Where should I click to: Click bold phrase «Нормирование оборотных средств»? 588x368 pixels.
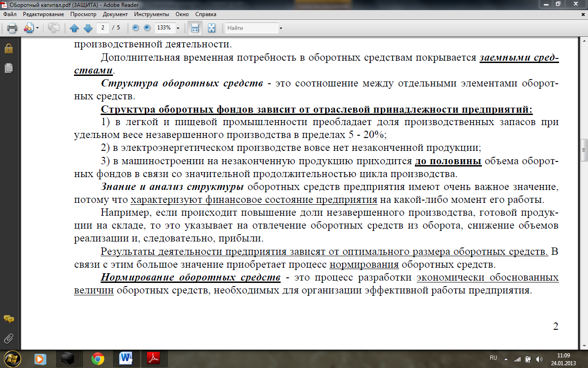[x=191, y=278]
